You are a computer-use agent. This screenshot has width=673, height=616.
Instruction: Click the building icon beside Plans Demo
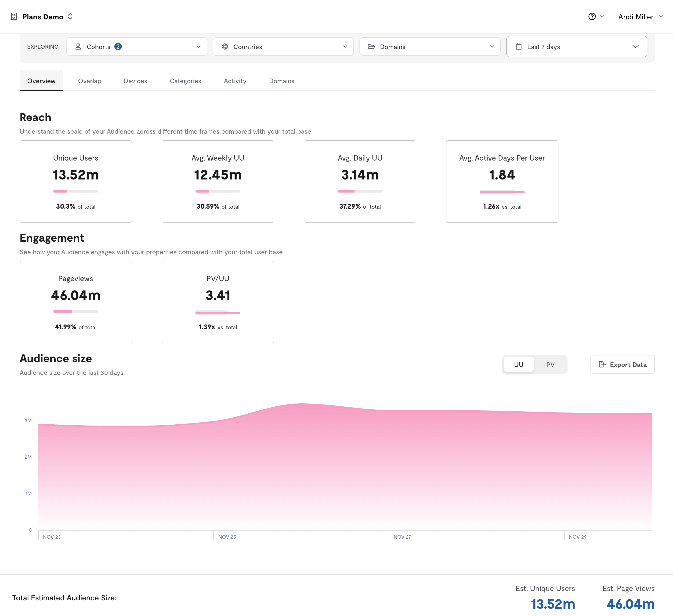click(14, 17)
